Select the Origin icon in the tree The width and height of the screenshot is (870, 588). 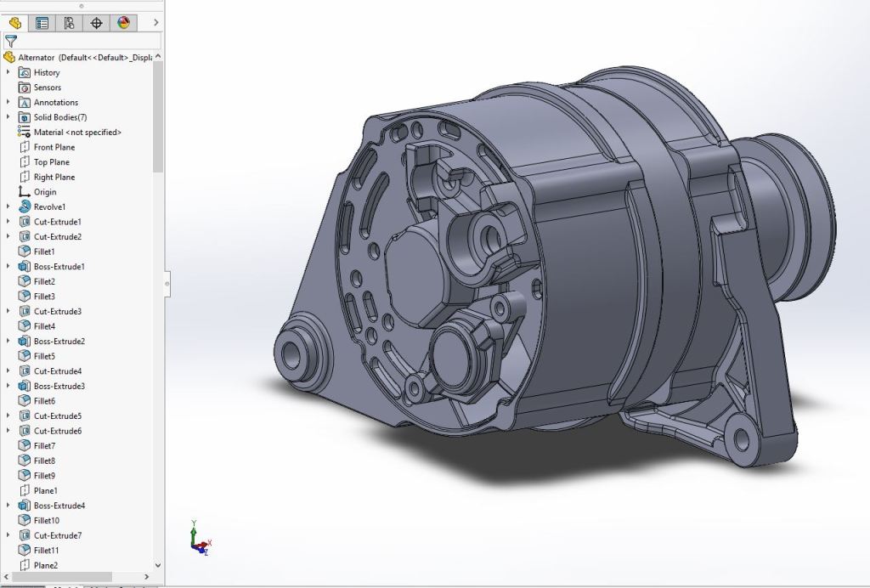point(25,192)
